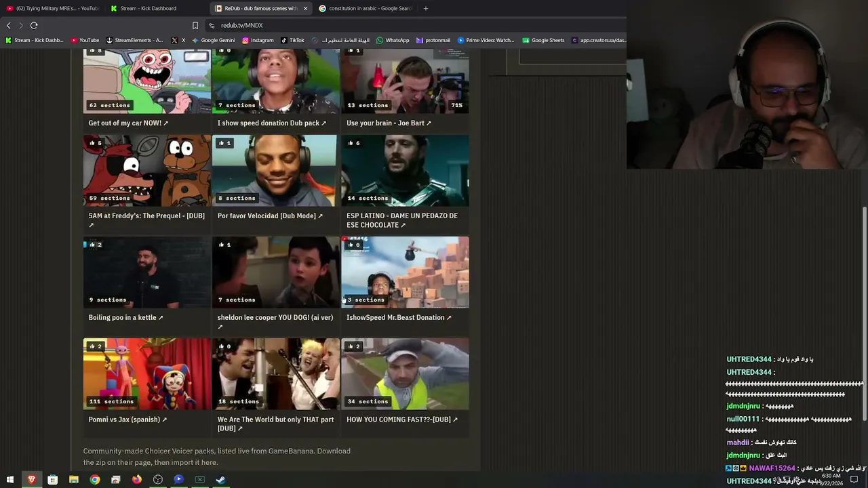Open the Google Gemini bookmark
This screenshot has width=868, height=488.
point(213,40)
